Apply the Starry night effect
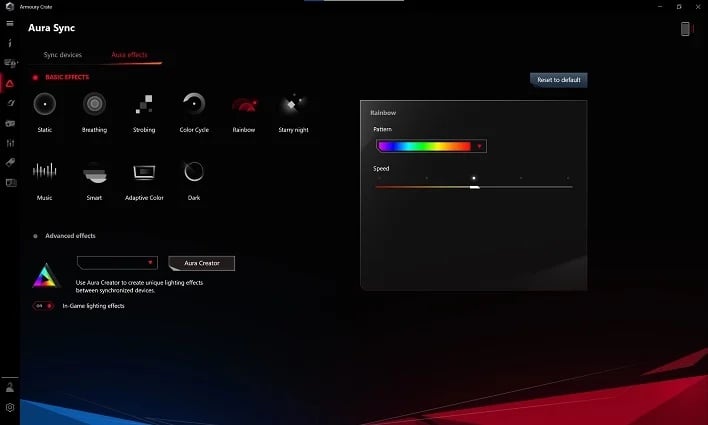The height and width of the screenshot is (425, 708). tap(293, 104)
